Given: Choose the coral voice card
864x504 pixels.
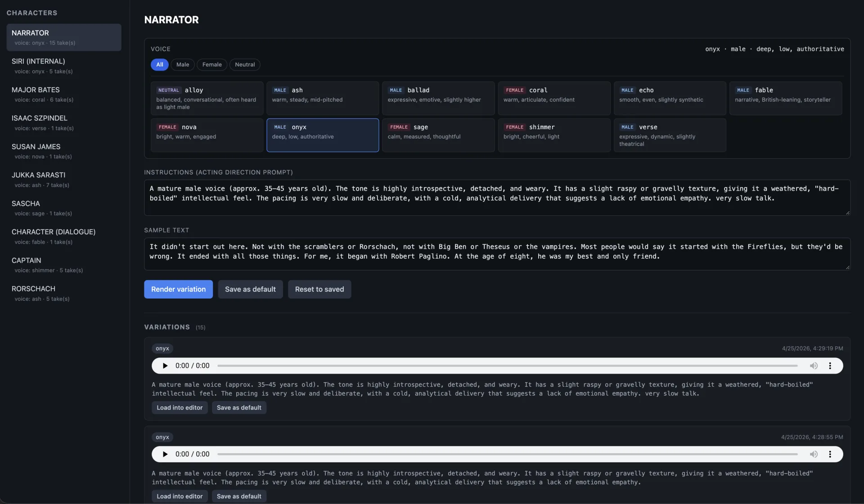Looking at the screenshot, I should (554, 98).
